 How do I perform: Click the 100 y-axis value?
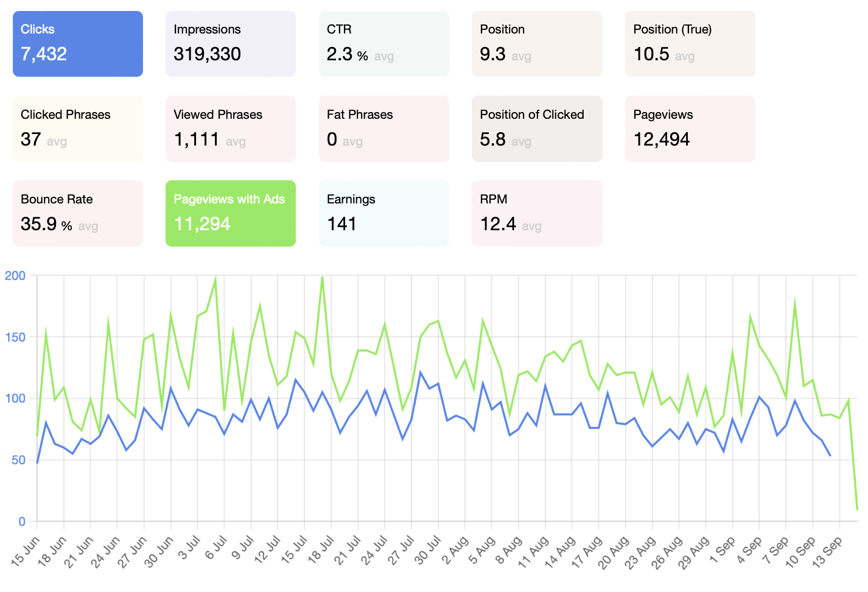tap(15, 399)
